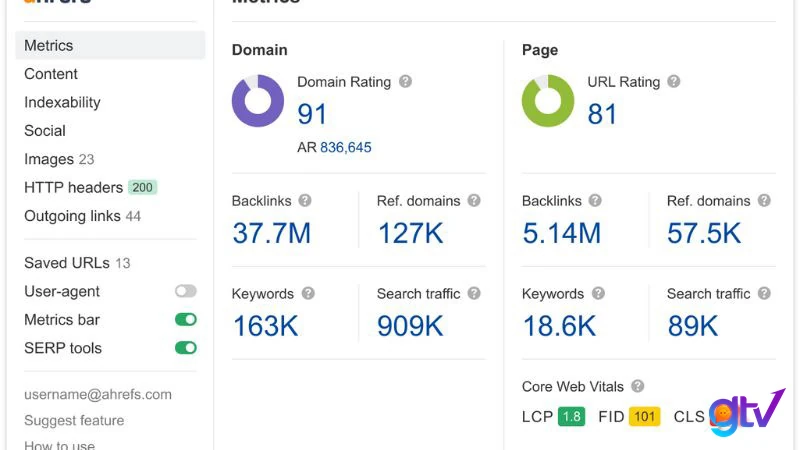800x450 pixels.
Task: Open page search traffic 89K
Action: (693, 326)
